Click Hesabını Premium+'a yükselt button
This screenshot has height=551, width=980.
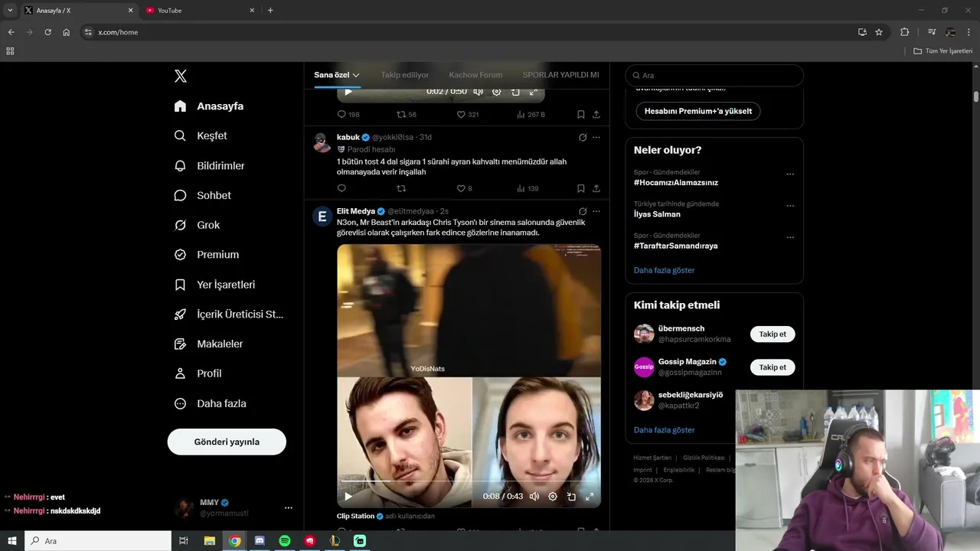coord(697,111)
